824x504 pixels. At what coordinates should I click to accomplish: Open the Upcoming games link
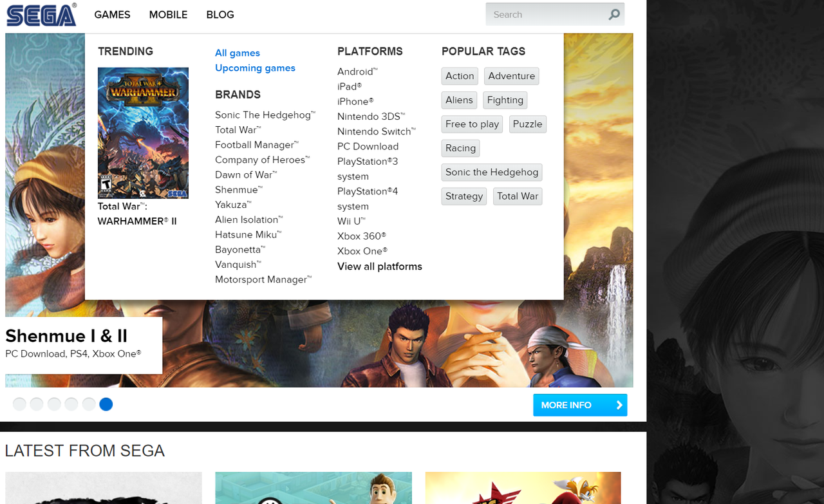255,68
